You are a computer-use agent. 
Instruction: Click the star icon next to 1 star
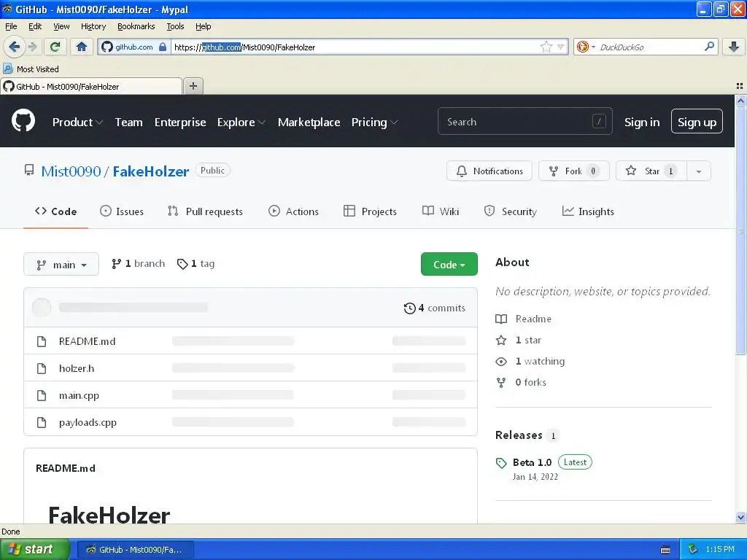tap(501, 340)
